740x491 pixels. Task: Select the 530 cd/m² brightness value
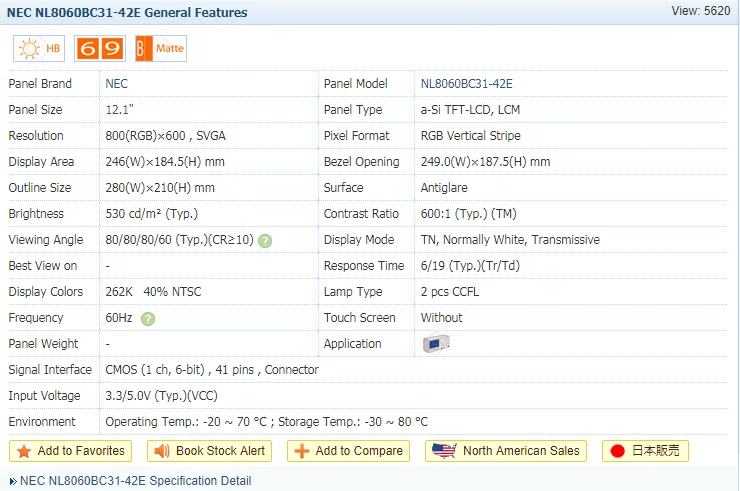(x=151, y=213)
